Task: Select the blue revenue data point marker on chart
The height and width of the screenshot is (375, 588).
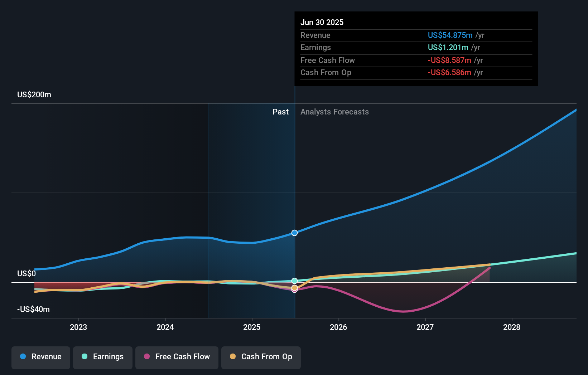Action: [x=294, y=233]
